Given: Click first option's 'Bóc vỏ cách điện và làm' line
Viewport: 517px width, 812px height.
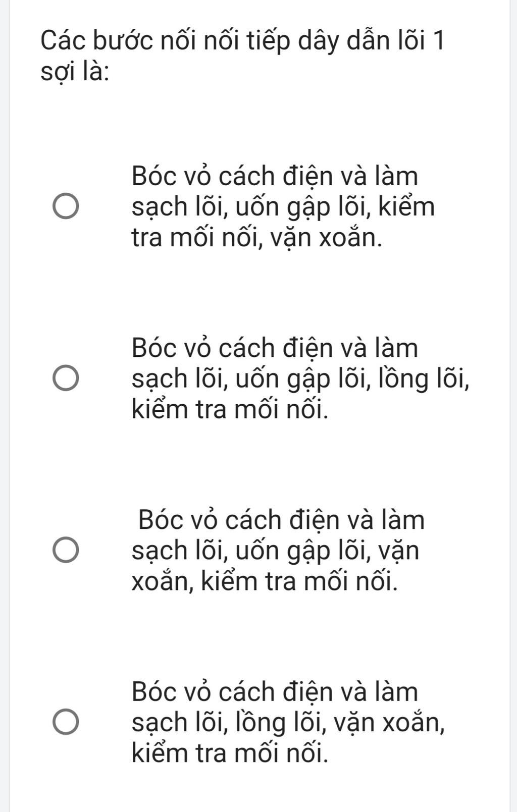Looking at the screenshot, I should [275, 177].
